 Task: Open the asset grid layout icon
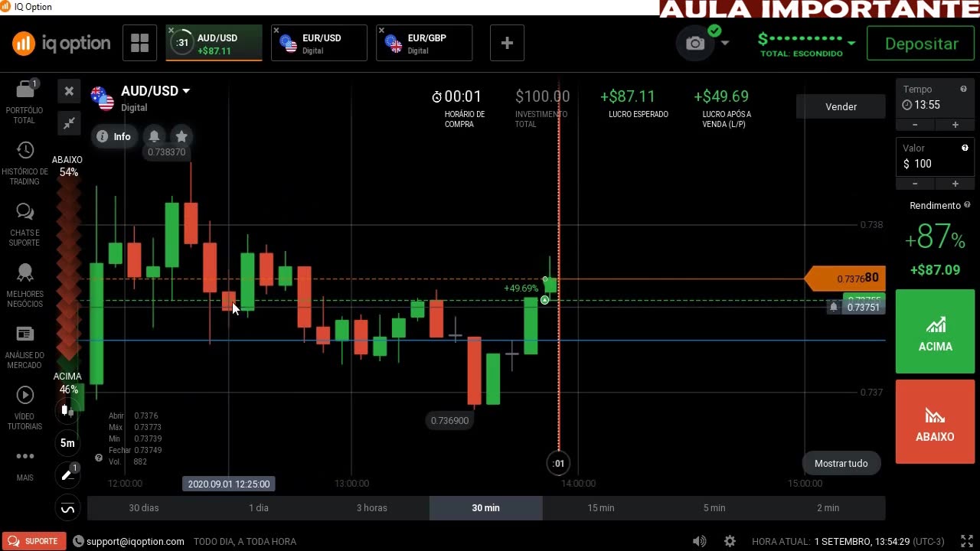click(139, 43)
